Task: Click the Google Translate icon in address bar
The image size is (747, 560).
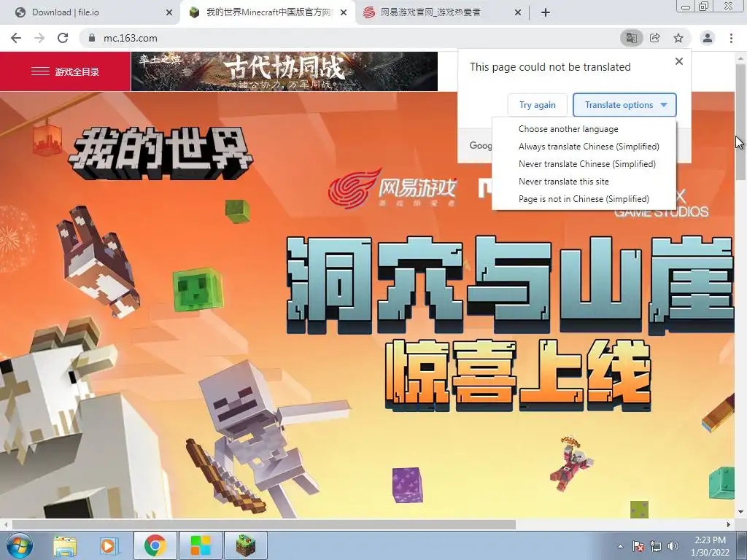Action: click(x=632, y=38)
